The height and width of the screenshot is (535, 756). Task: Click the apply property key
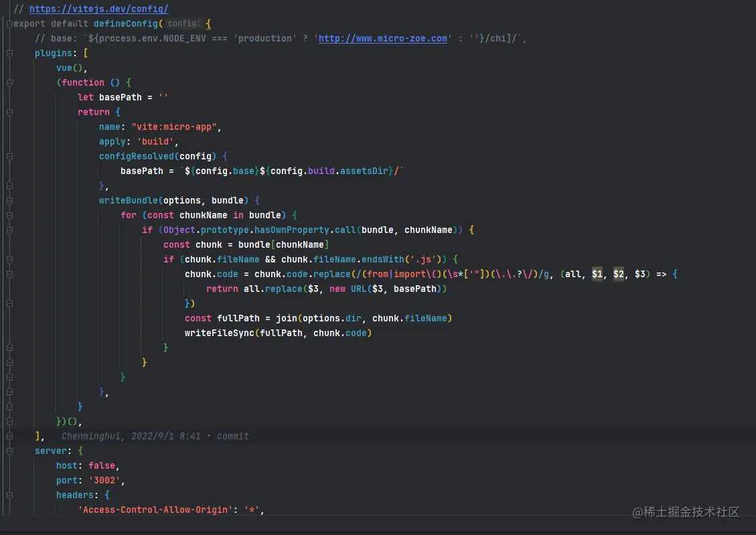click(x=112, y=142)
